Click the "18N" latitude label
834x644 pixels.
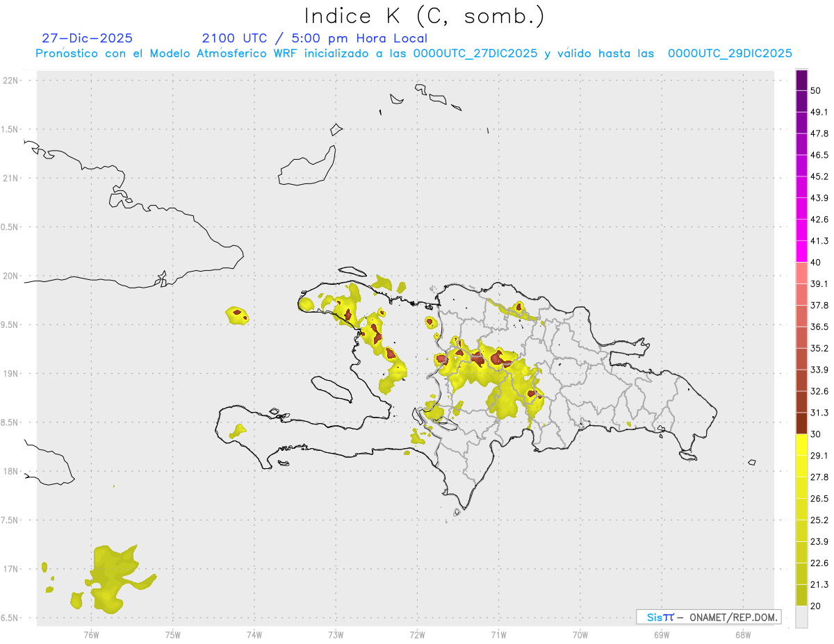point(12,471)
